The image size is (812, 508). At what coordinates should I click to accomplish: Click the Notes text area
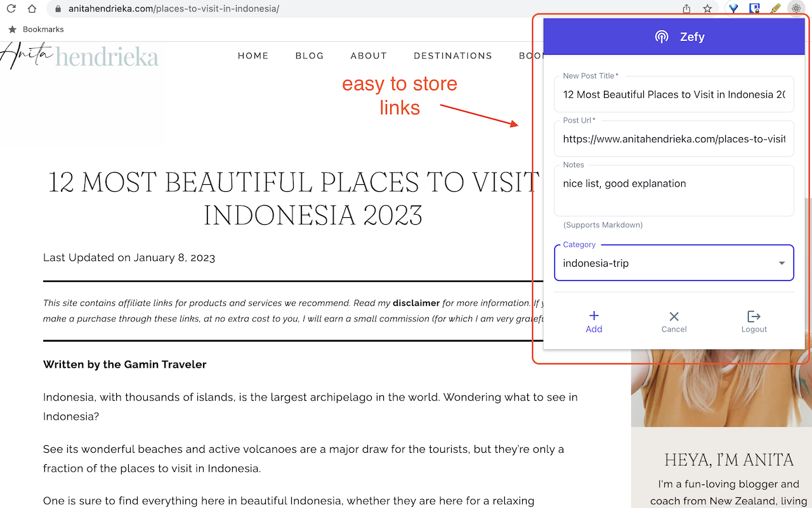pyautogui.click(x=674, y=189)
